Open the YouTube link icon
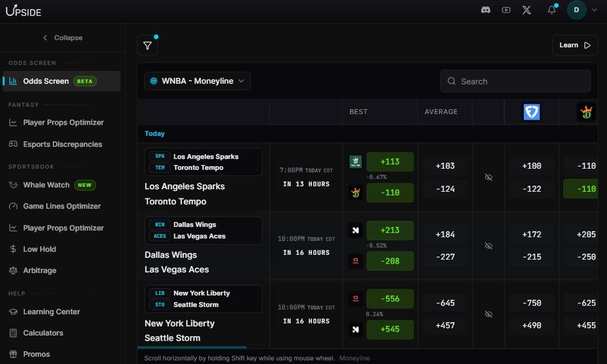The width and height of the screenshot is (607, 364). tap(506, 10)
